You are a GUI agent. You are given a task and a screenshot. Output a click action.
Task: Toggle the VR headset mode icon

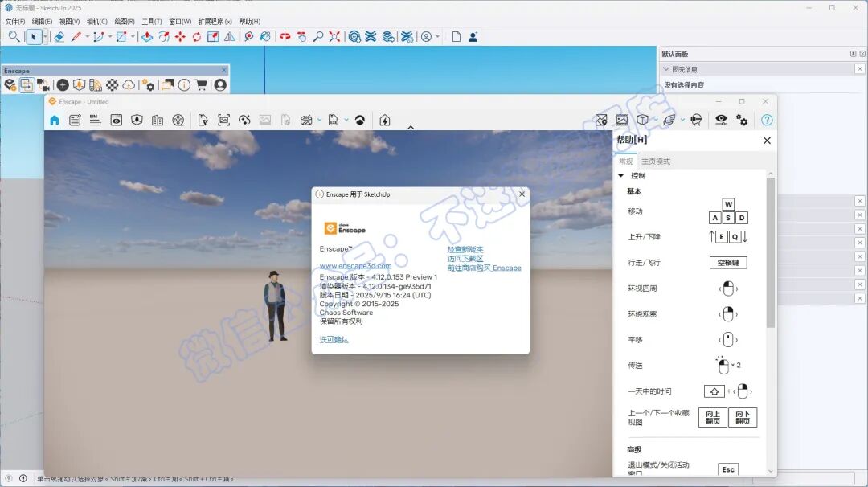pyautogui.click(x=696, y=120)
